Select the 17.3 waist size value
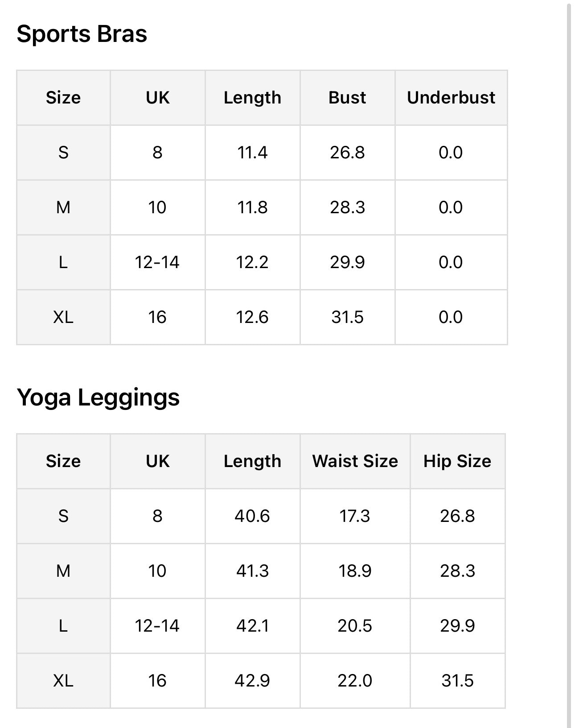Viewport: 575px width, 728px height. tap(355, 516)
